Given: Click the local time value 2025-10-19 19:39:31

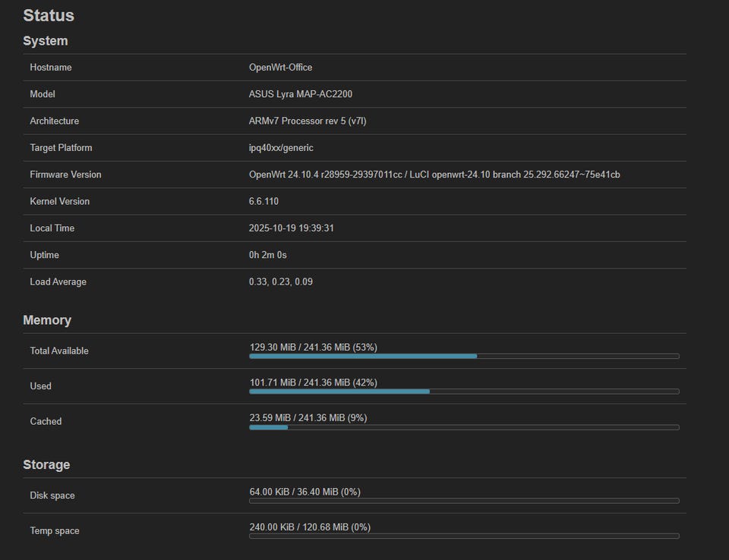Looking at the screenshot, I should point(291,228).
